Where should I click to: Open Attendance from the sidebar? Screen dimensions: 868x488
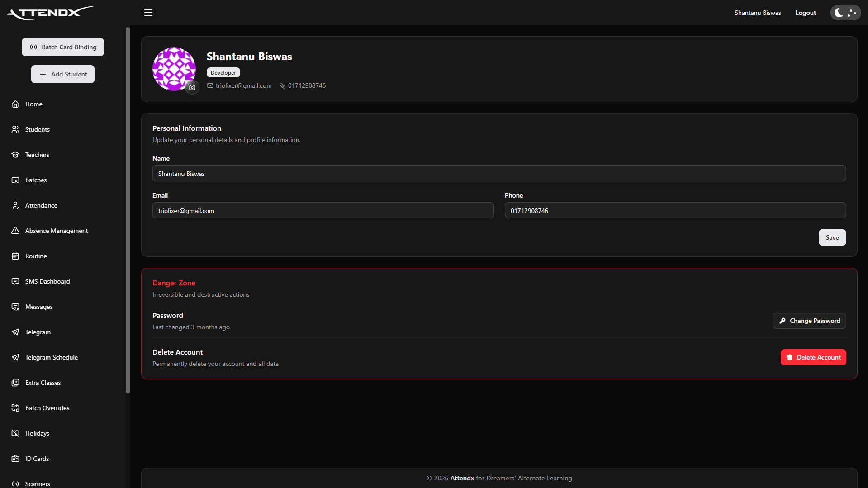[15, 205]
